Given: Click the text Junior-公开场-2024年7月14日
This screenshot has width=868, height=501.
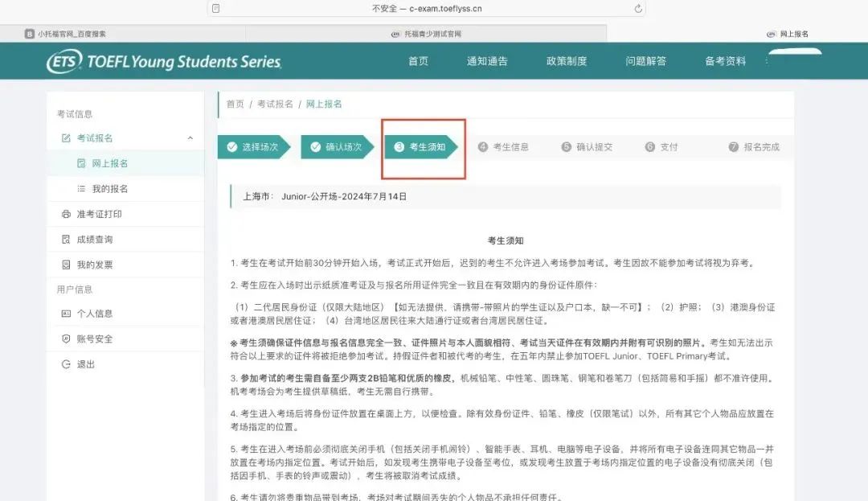Looking at the screenshot, I should pos(344,196).
